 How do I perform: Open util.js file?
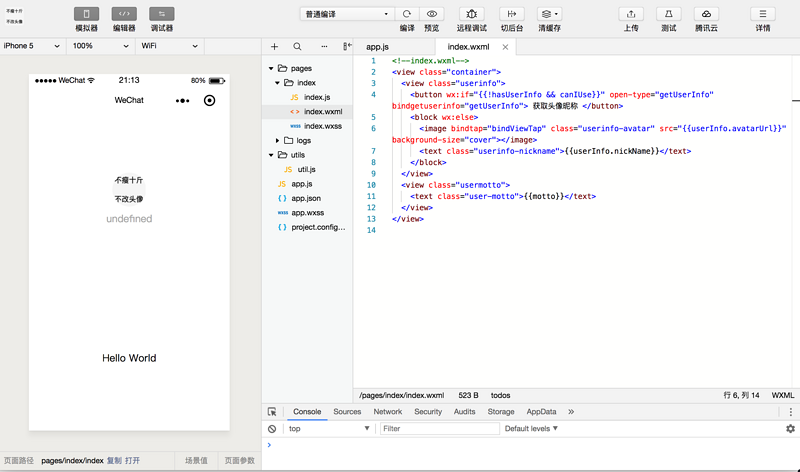307,169
